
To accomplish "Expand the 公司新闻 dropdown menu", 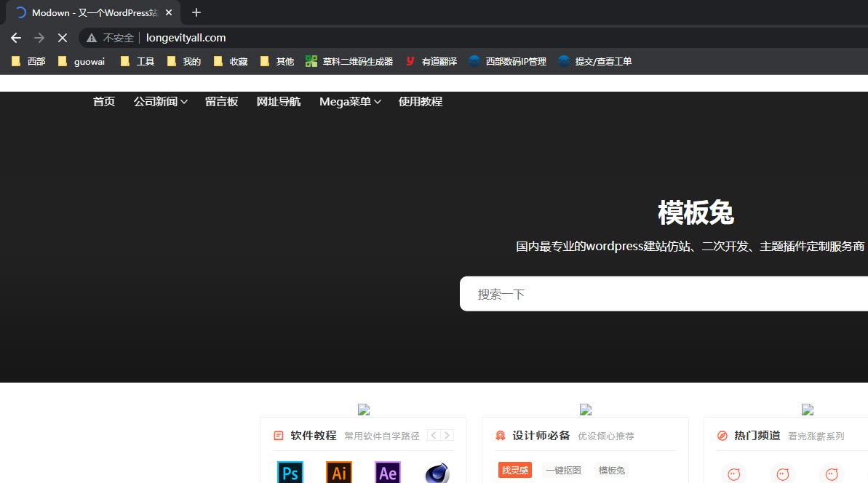I will [161, 101].
